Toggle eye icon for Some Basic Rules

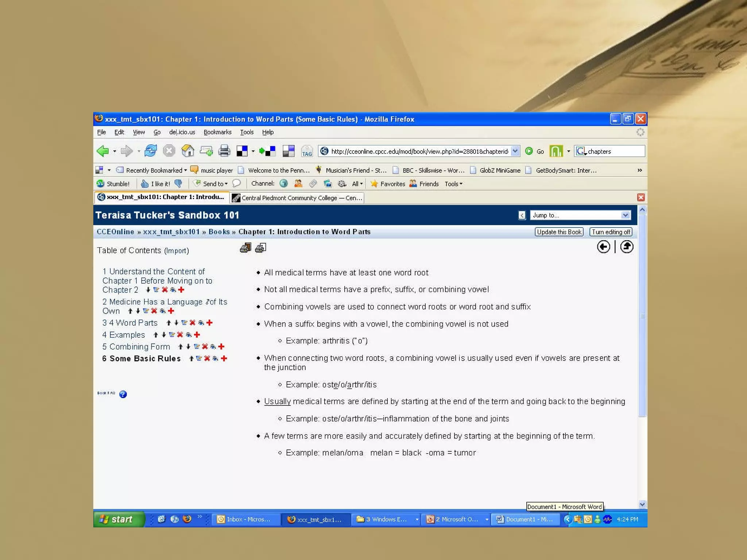coord(215,358)
